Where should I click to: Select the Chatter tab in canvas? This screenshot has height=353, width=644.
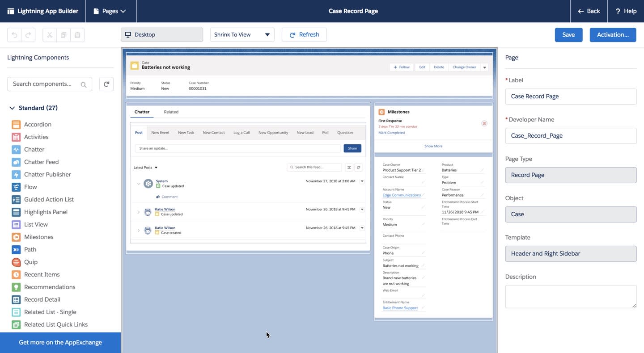tap(142, 112)
